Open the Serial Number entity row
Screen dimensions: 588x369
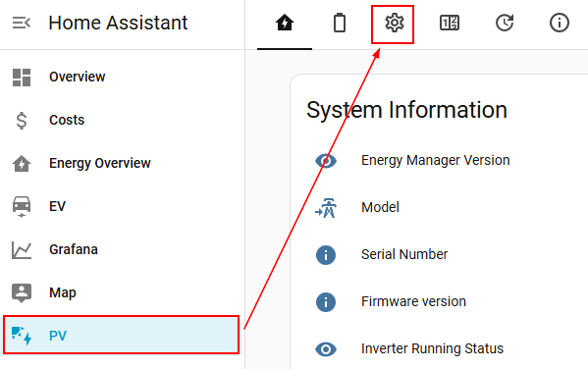(404, 254)
